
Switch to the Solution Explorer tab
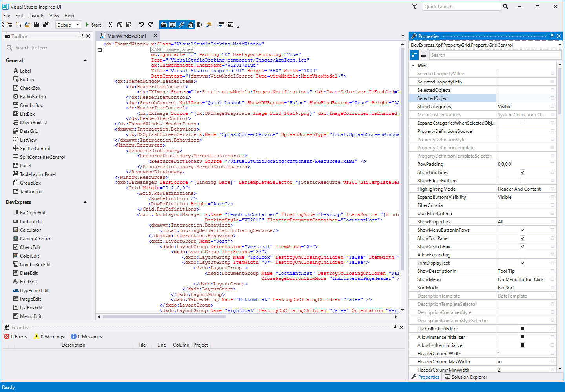tap(466, 377)
